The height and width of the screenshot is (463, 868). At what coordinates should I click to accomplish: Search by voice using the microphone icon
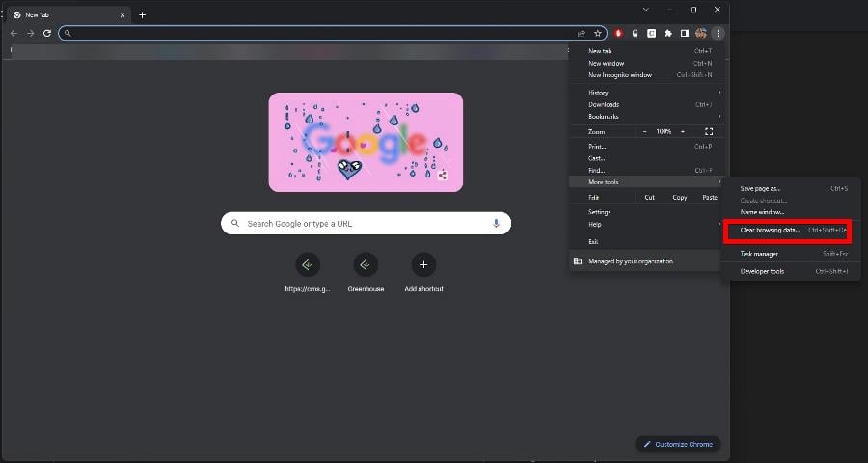coord(496,223)
